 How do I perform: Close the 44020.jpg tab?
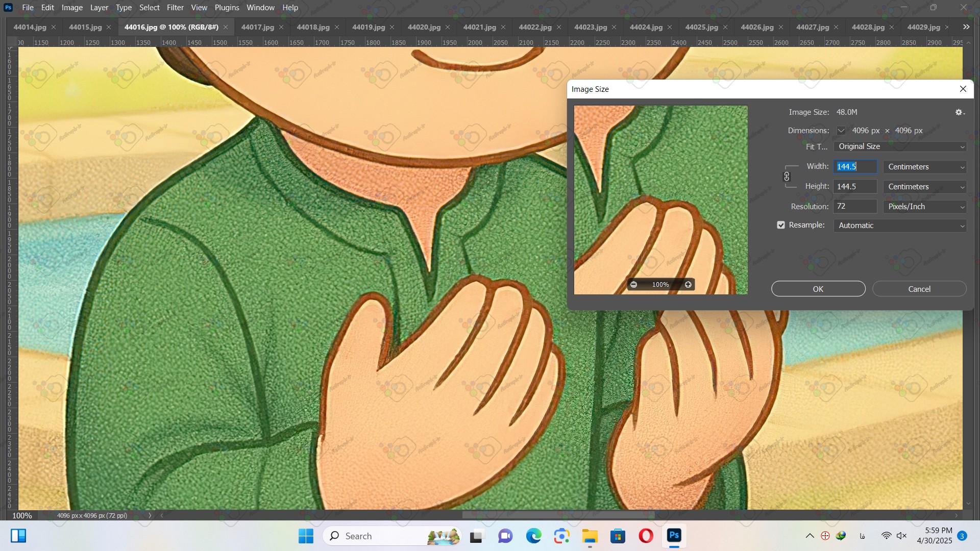click(x=448, y=28)
